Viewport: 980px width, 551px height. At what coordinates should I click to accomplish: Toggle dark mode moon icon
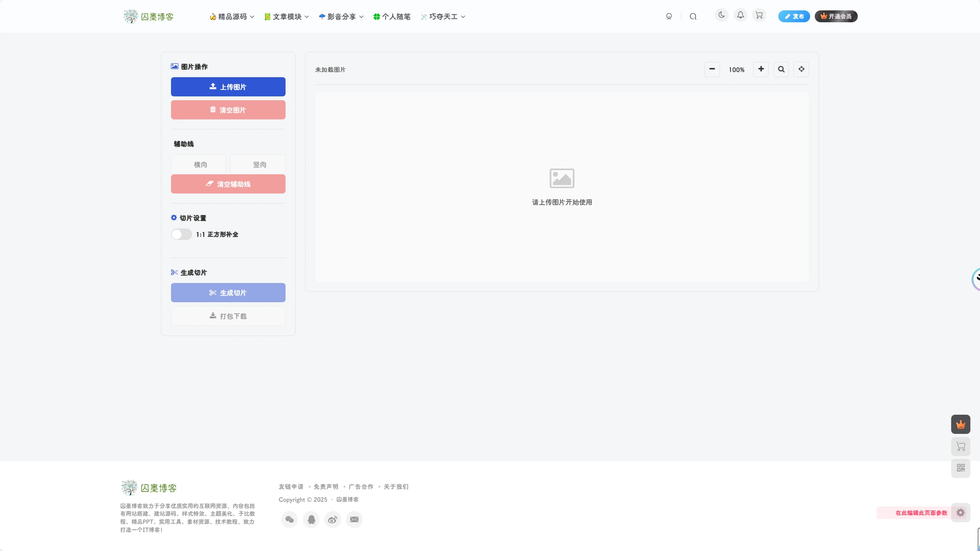coord(721,15)
